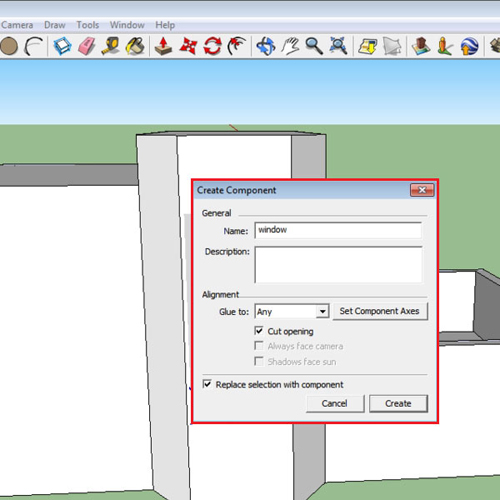This screenshot has width=500, height=500.
Task: Select the Paint Bucket tool
Action: [x=135, y=46]
